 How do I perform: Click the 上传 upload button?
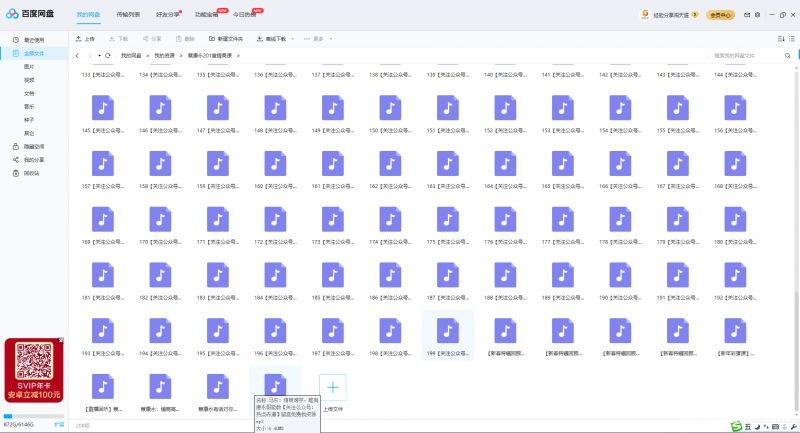point(85,39)
